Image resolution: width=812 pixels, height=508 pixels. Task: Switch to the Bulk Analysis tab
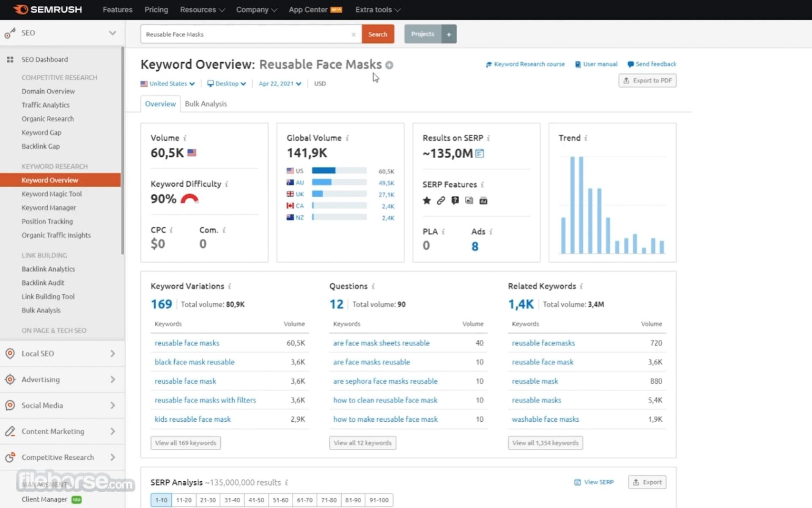(206, 104)
